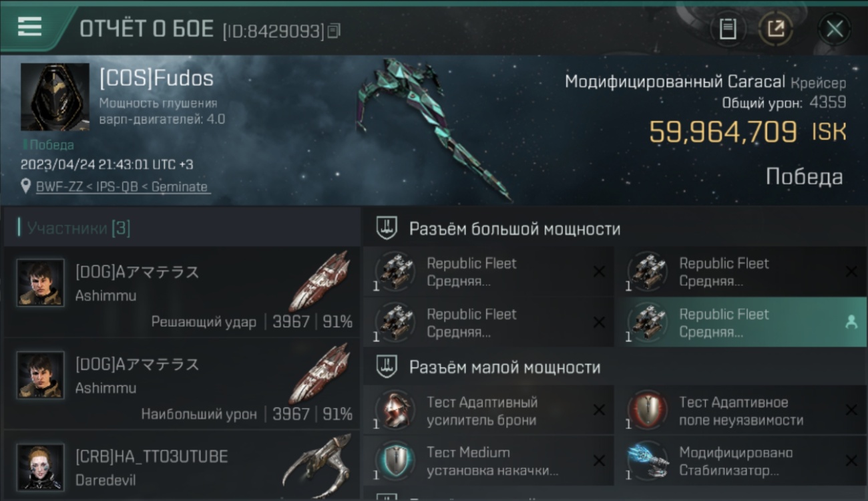
Task: Click the Участники [3] header
Action: point(79,228)
